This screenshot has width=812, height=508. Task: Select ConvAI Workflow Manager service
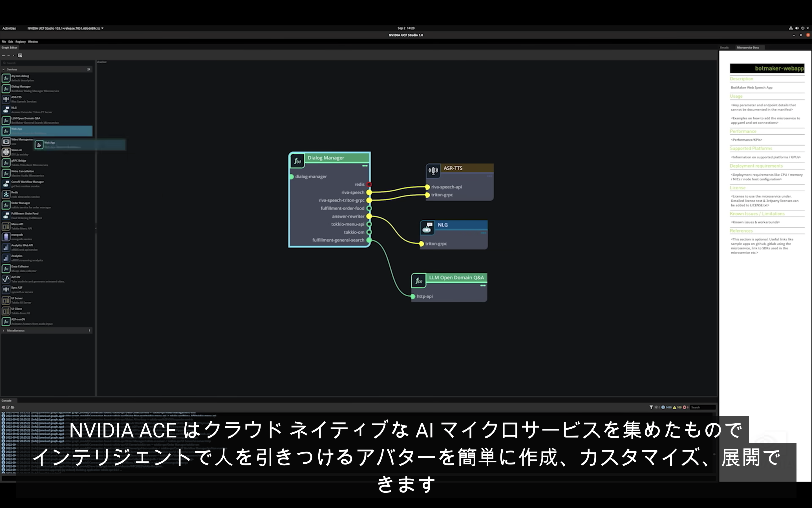(x=47, y=184)
